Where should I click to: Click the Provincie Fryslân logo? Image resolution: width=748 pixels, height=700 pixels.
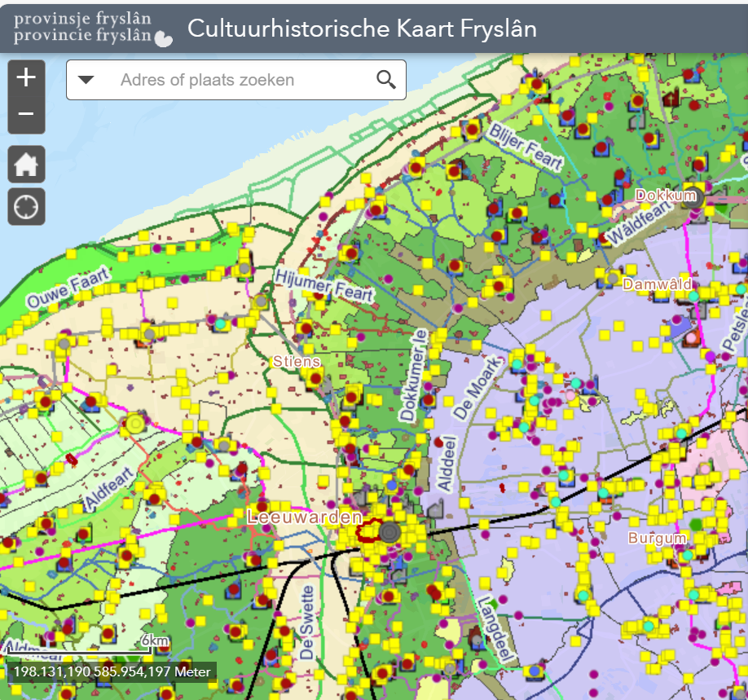93,27
